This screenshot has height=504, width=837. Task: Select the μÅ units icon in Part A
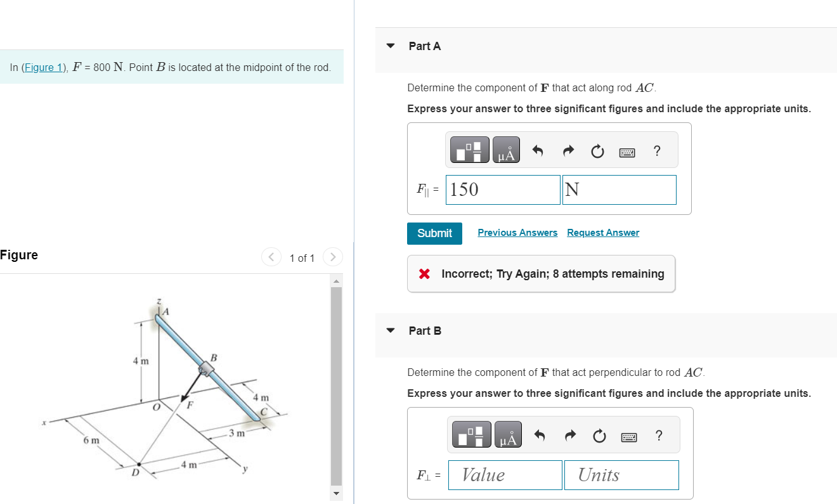tap(506, 150)
